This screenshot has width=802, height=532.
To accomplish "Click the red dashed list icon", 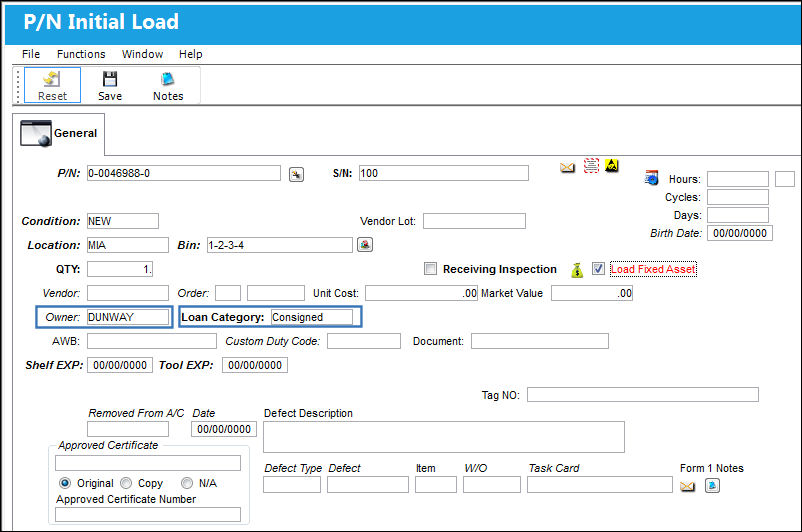I will click(591, 165).
